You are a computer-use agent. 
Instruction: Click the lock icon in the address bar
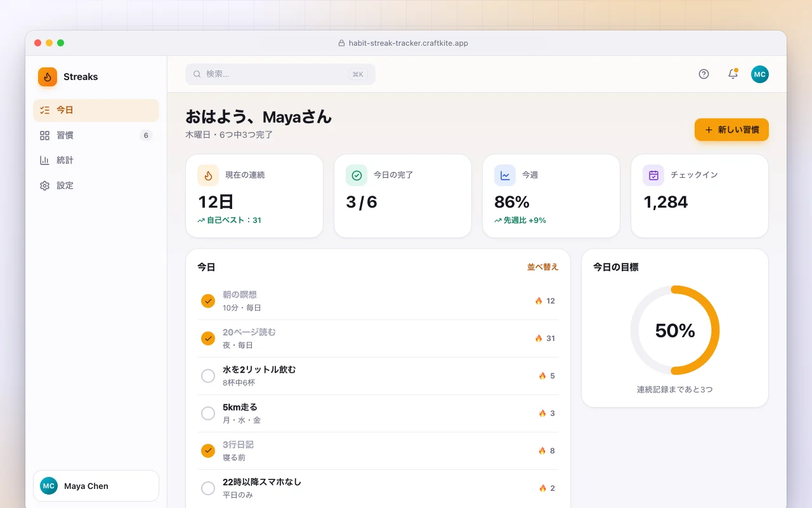point(342,43)
